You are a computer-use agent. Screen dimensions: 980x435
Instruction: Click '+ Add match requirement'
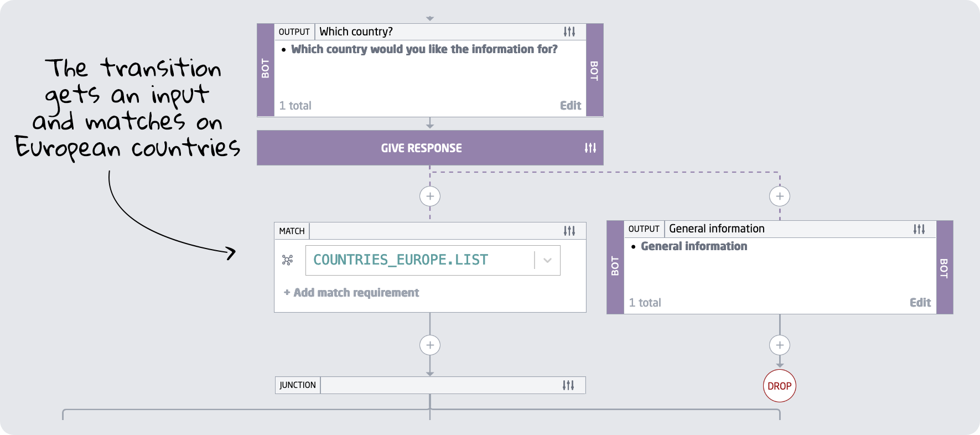tap(351, 293)
